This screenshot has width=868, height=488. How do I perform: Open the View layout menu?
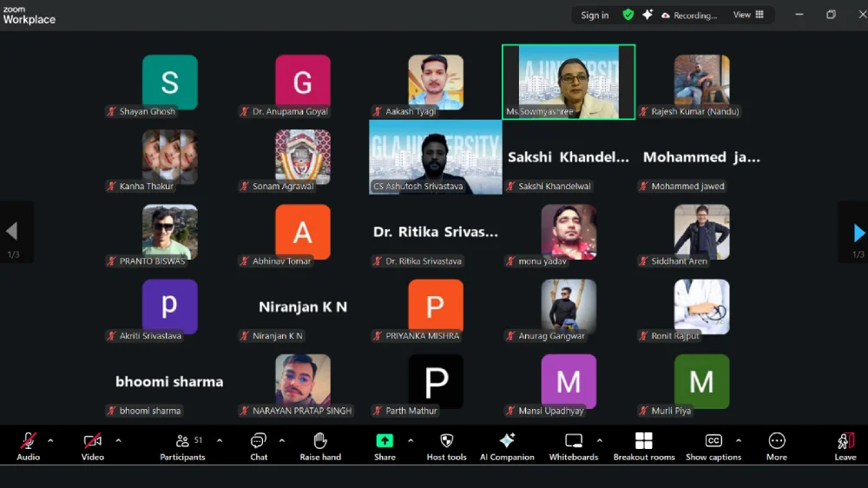tap(748, 15)
